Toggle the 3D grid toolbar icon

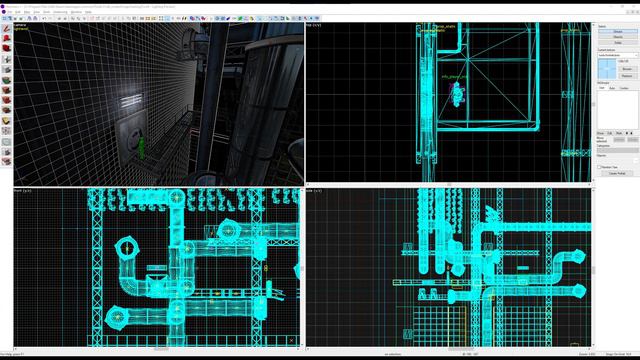(9, 18)
